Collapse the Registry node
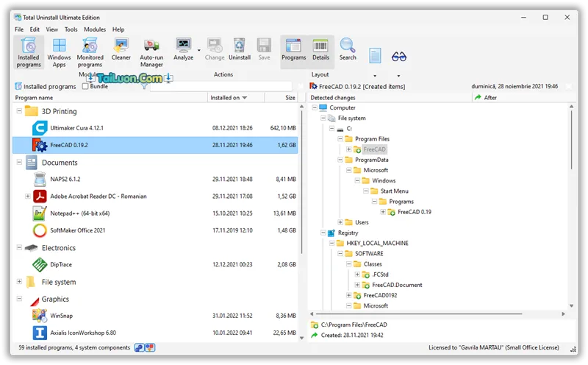Image resolution: width=588 pixels, height=365 pixels. [323, 233]
